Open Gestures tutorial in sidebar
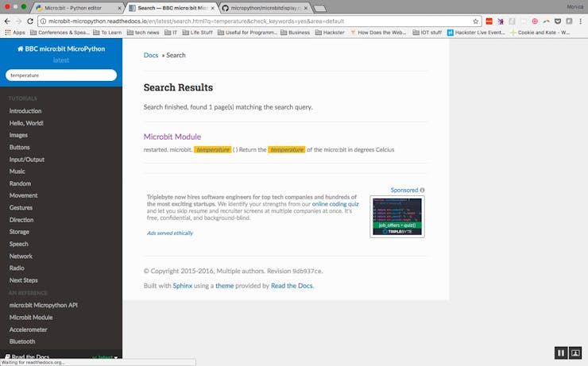588x366 pixels. [21, 207]
